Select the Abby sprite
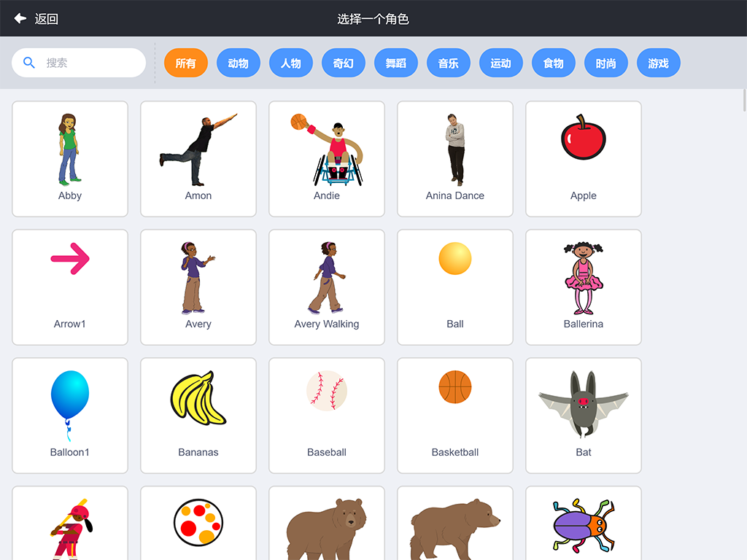Viewport: 747px width, 560px height. tap(70, 158)
